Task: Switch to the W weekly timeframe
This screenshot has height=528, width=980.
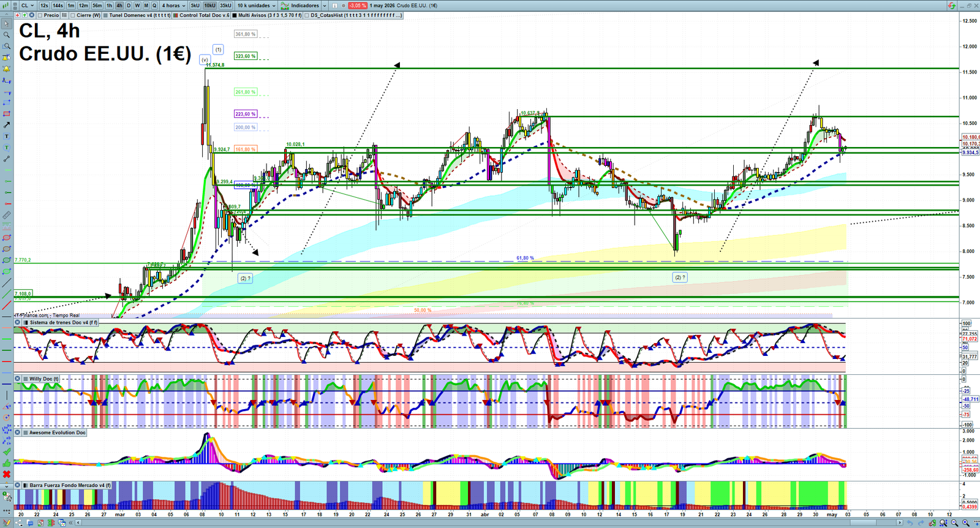Action: [137, 6]
